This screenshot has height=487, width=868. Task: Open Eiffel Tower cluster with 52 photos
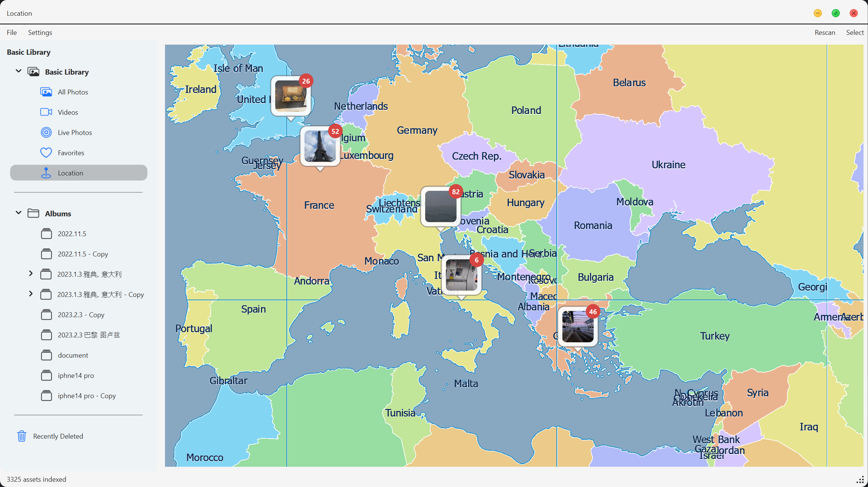point(320,146)
